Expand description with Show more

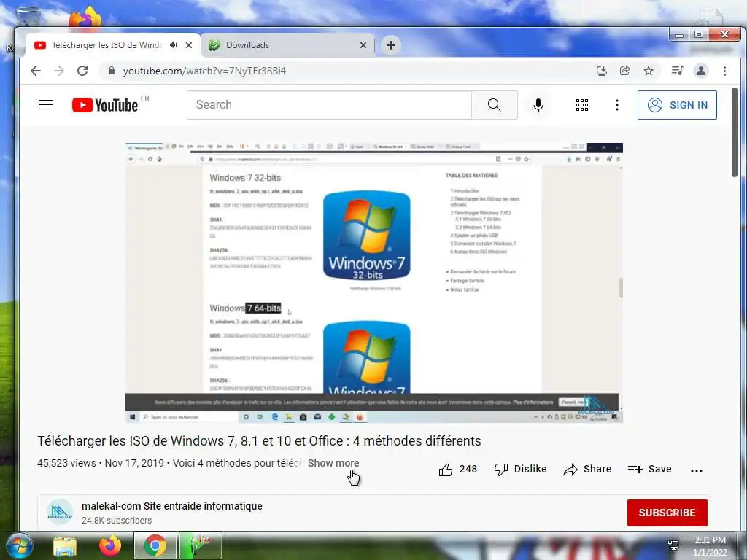pos(333,463)
